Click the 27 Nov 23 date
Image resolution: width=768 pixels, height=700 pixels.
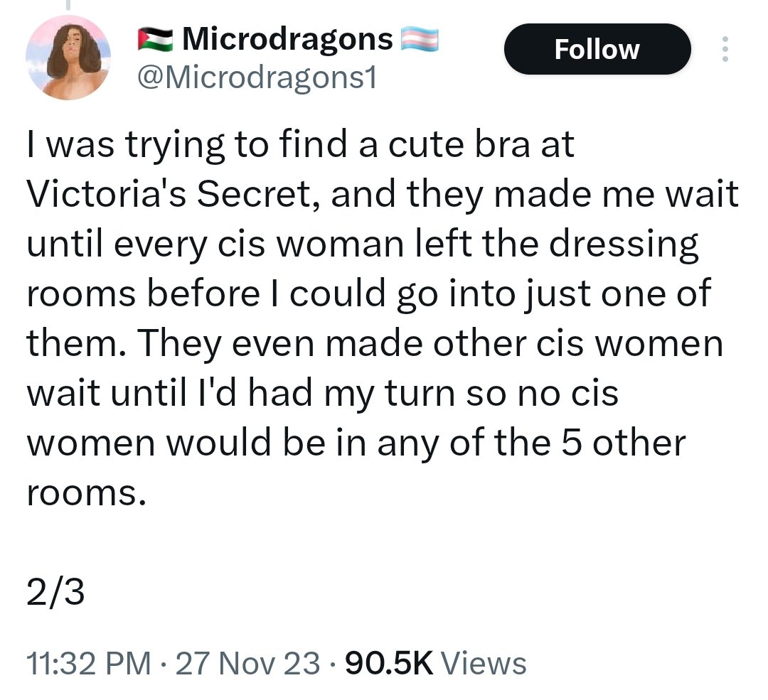point(247,664)
